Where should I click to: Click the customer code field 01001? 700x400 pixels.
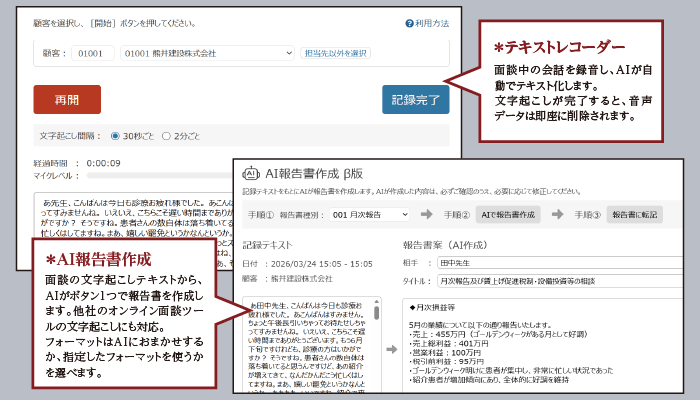pyautogui.click(x=93, y=53)
